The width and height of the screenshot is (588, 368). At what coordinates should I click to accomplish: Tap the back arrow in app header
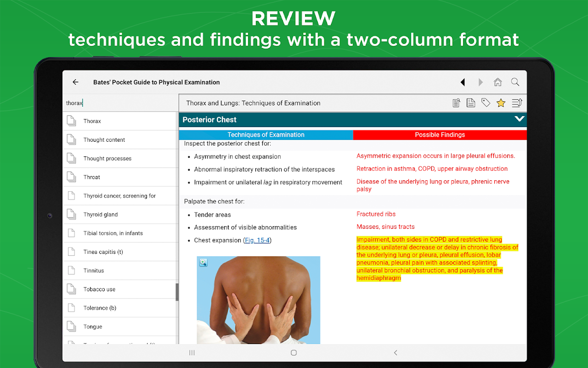click(75, 82)
